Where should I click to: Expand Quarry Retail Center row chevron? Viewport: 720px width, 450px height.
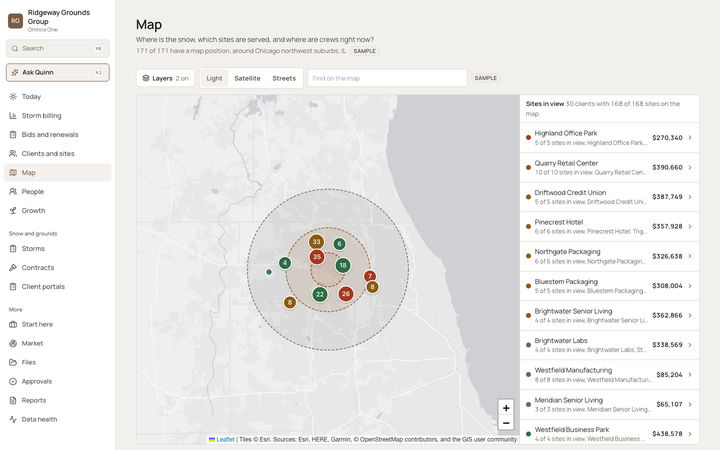click(x=690, y=167)
